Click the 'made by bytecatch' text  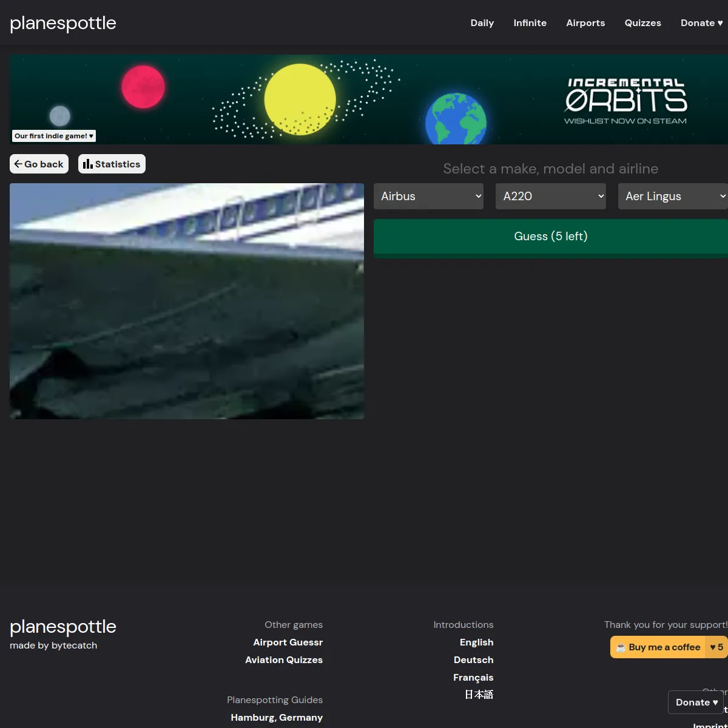53,645
